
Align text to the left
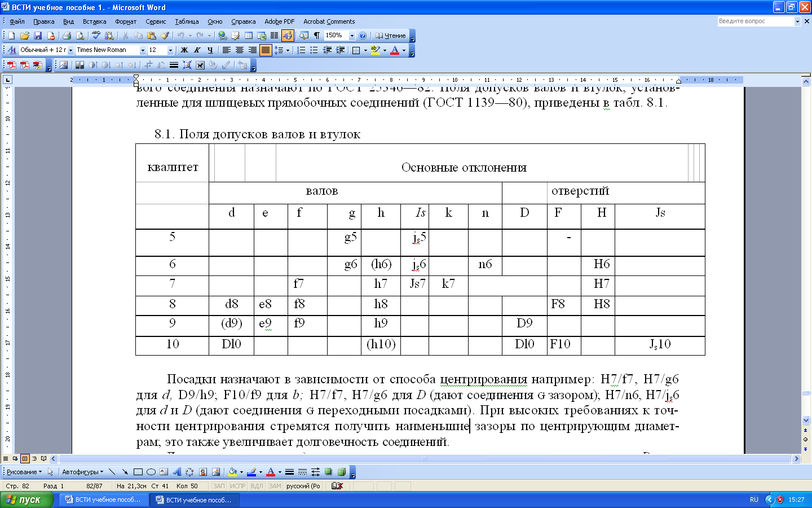click(226, 50)
